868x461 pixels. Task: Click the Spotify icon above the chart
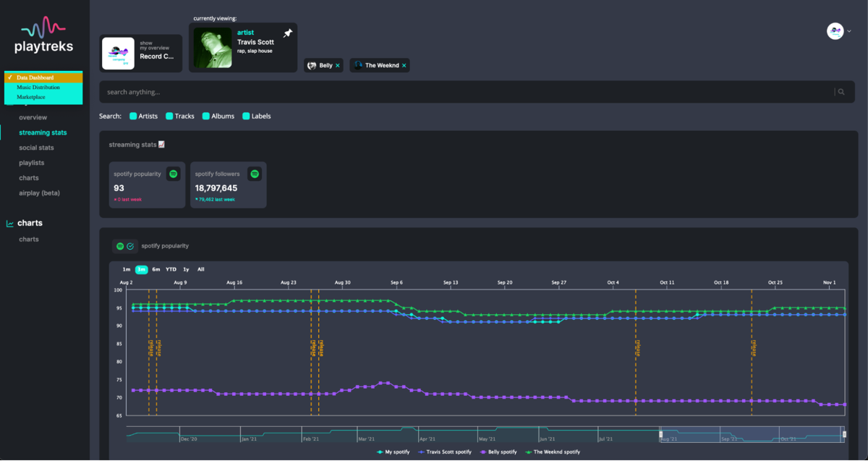coord(120,246)
